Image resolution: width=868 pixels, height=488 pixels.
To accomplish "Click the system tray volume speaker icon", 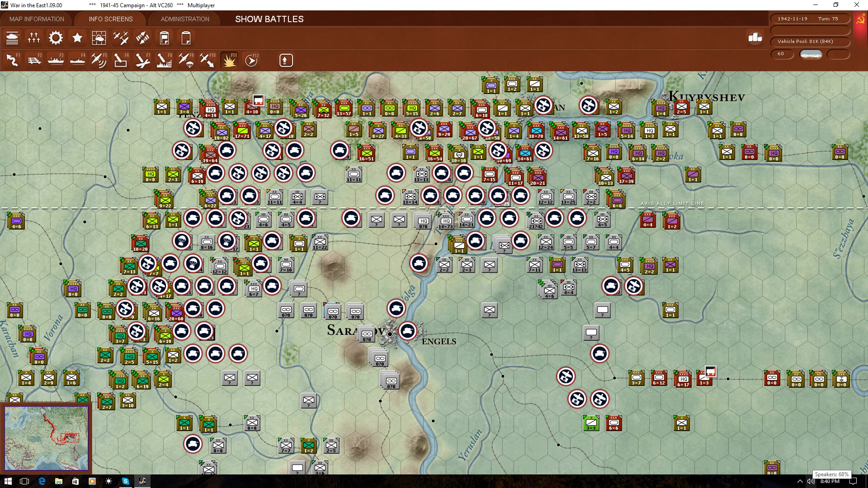I will point(811,481).
